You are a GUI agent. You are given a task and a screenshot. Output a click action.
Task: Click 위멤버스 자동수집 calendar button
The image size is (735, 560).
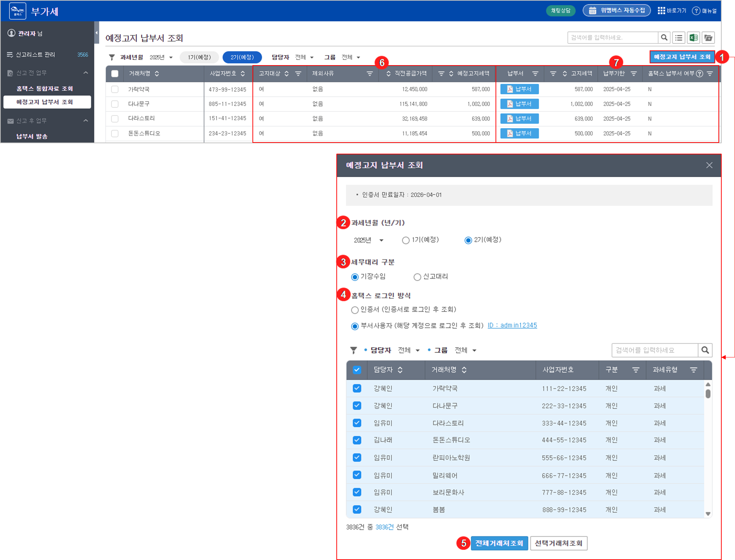coord(617,10)
